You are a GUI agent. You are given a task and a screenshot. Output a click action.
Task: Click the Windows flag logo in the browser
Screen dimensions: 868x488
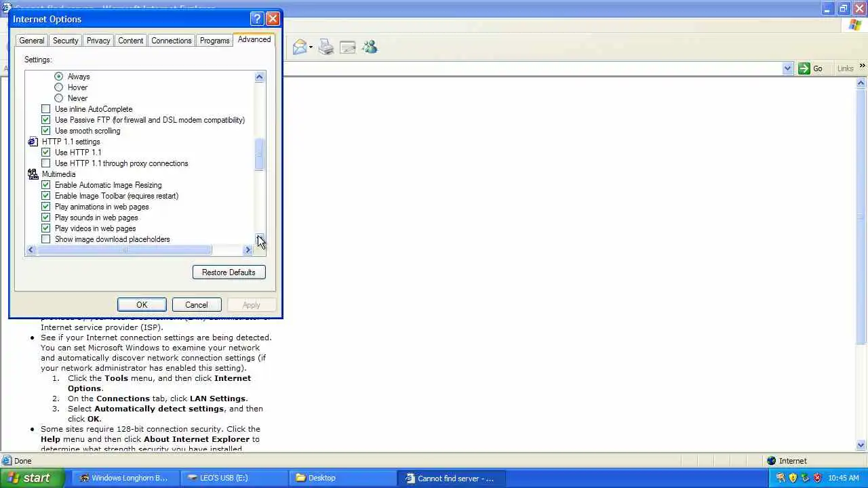click(855, 25)
